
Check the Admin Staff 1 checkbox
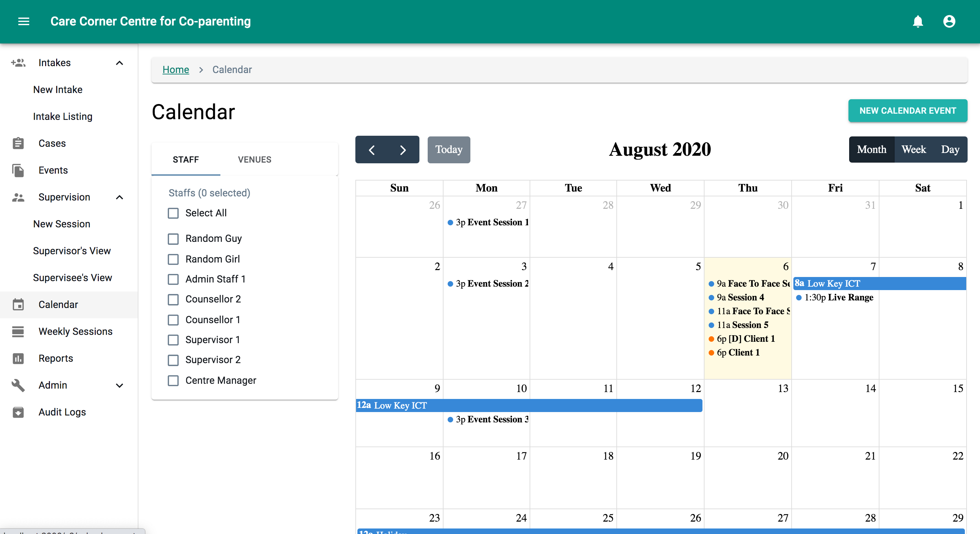173,279
